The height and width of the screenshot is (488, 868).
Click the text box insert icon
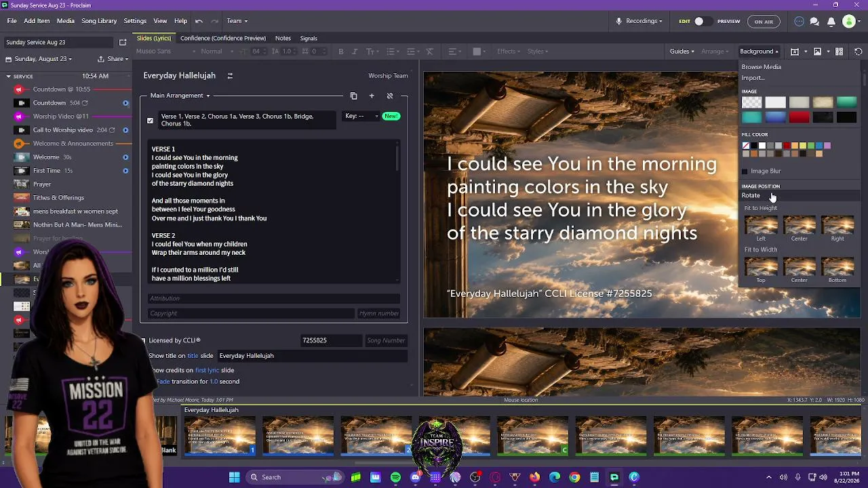[x=795, y=52]
